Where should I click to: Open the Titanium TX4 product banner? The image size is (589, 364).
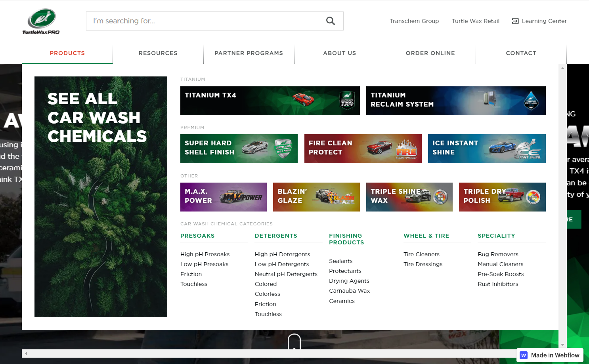point(270,101)
